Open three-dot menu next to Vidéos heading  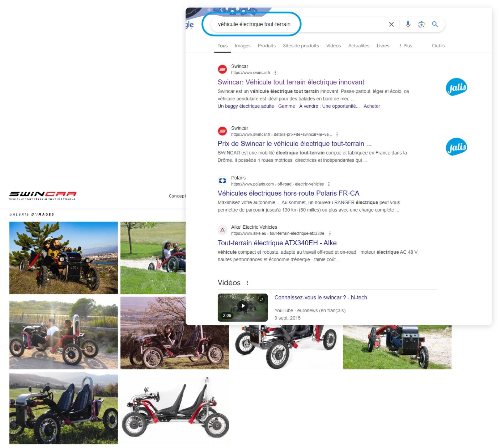coord(247,283)
